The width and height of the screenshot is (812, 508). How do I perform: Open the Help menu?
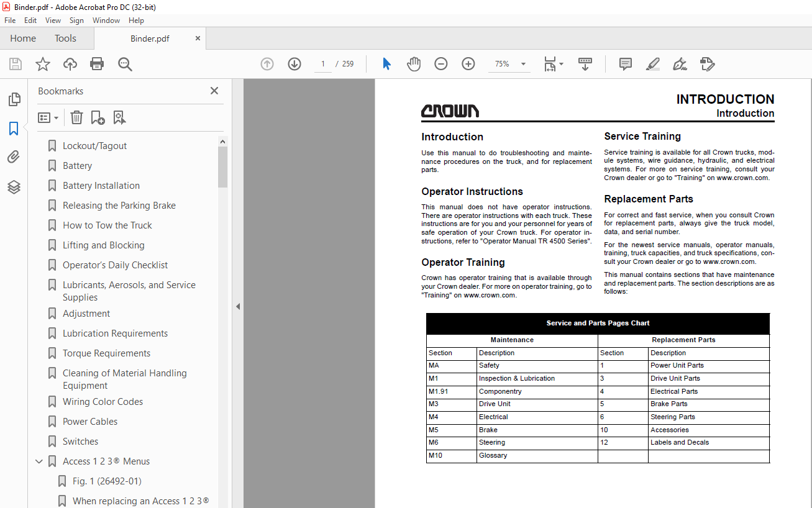136,20
